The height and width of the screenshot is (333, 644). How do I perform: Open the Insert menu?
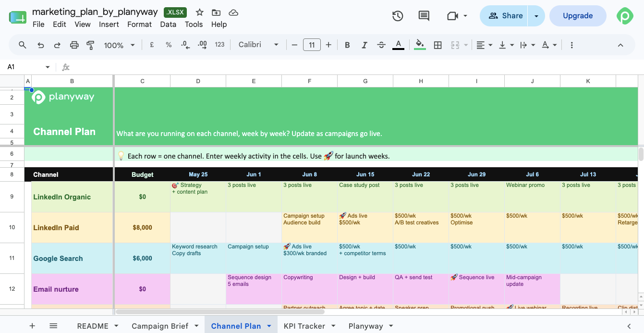[x=109, y=24]
